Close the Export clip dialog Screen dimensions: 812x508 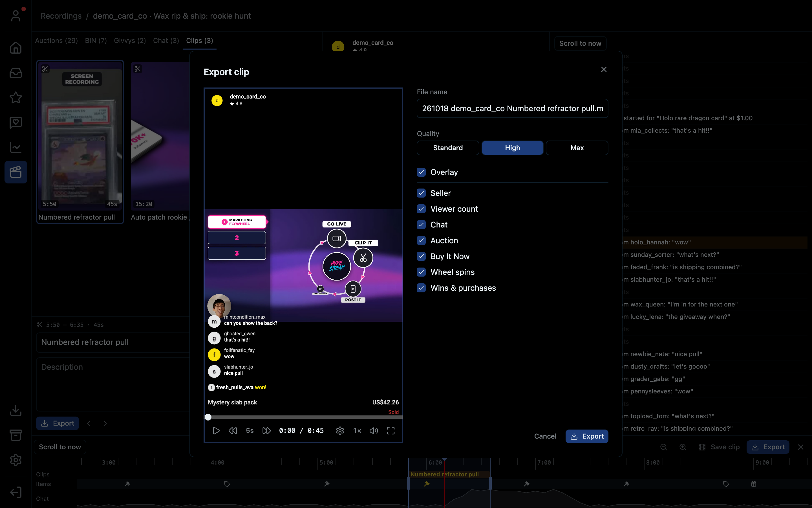[x=604, y=69]
